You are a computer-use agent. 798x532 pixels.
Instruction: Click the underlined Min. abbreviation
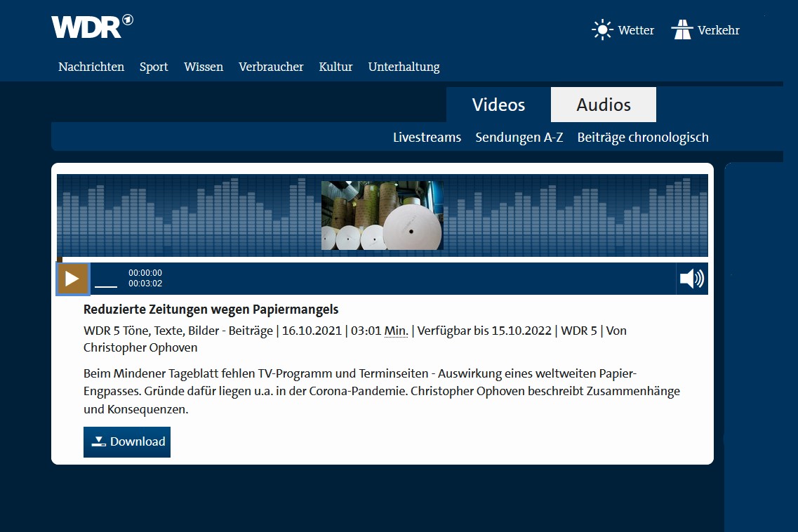(x=396, y=331)
